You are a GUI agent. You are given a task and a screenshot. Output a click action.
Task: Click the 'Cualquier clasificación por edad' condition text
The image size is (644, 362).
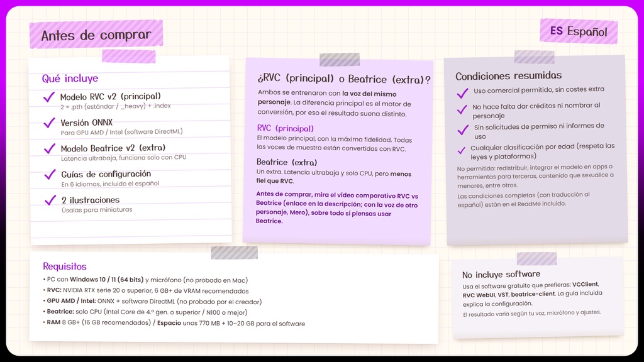[x=543, y=151]
